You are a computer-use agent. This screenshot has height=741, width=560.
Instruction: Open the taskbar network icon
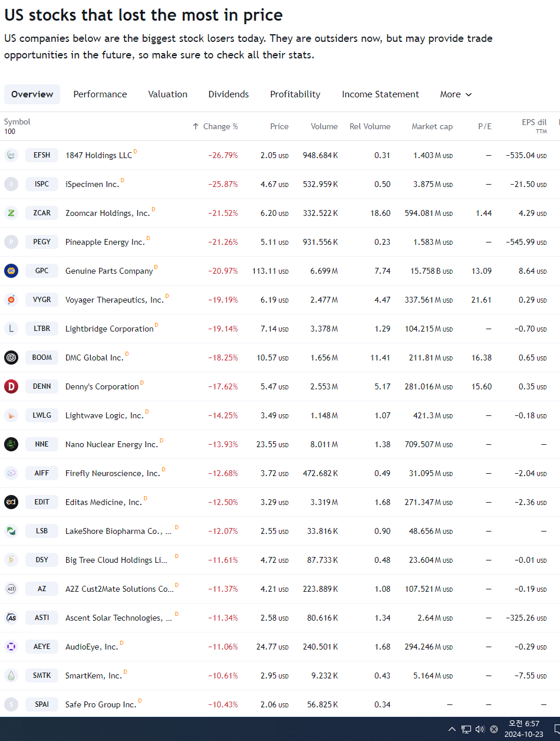pyautogui.click(x=466, y=729)
